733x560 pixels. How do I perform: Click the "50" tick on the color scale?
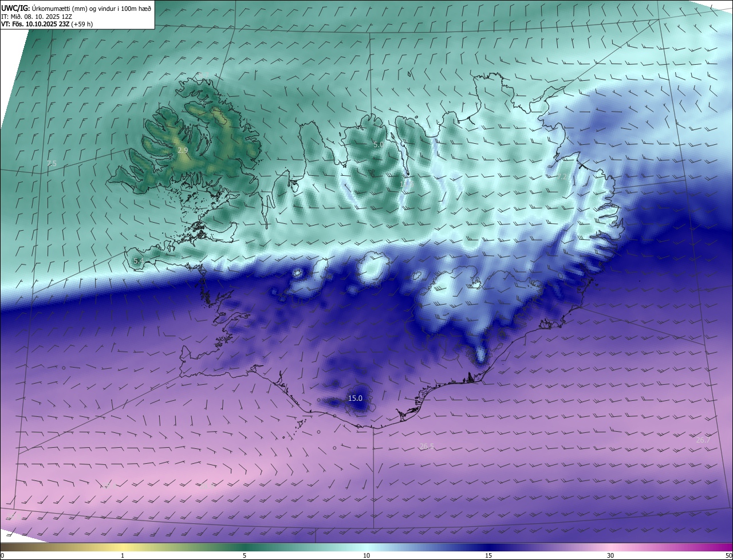(x=728, y=555)
